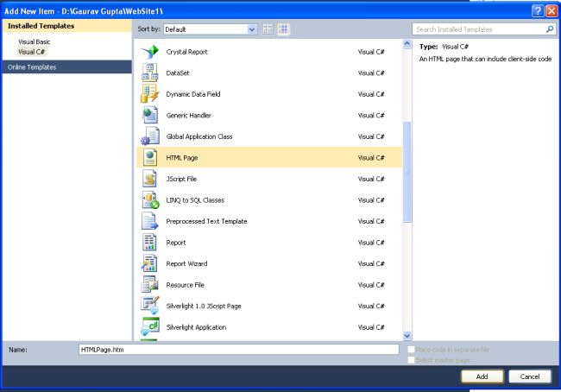The image size is (561, 392).
Task: Select the 'DataSet' label
Action: tap(178, 73)
